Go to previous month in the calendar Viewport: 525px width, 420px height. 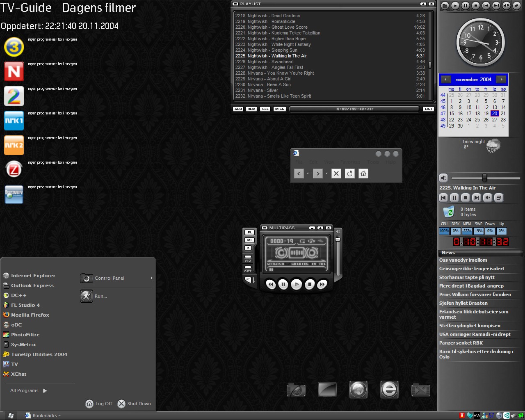[x=445, y=80]
